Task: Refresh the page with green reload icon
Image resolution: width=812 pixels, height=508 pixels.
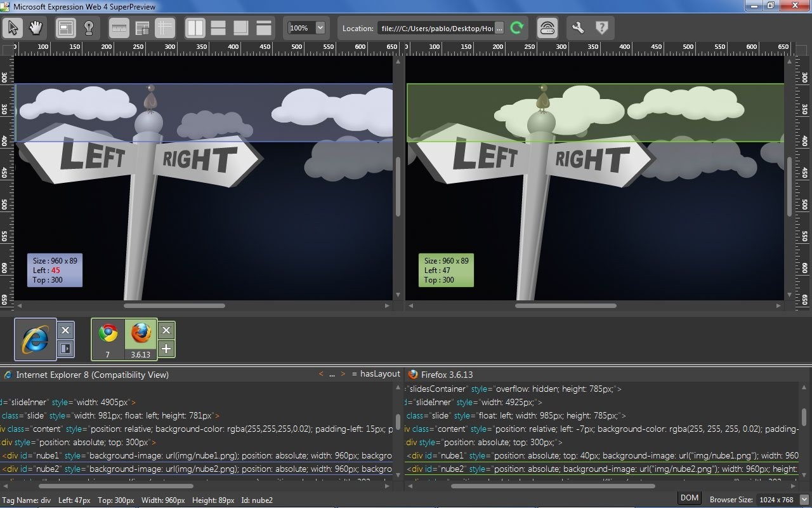Action: click(517, 28)
